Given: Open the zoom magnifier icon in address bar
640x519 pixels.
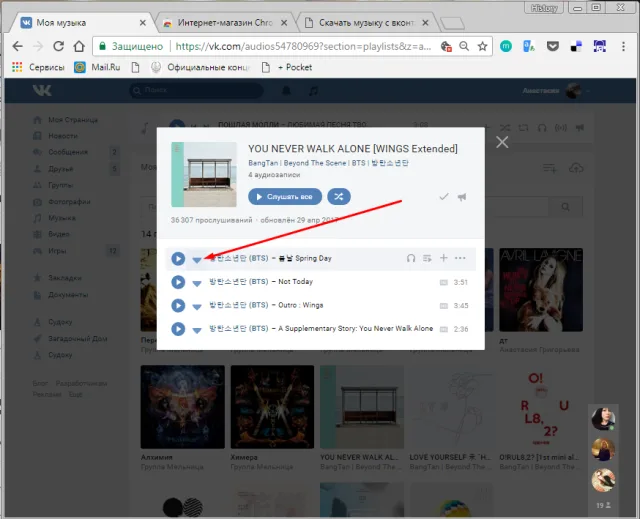Looking at the screenshot, I should point(464,46).
